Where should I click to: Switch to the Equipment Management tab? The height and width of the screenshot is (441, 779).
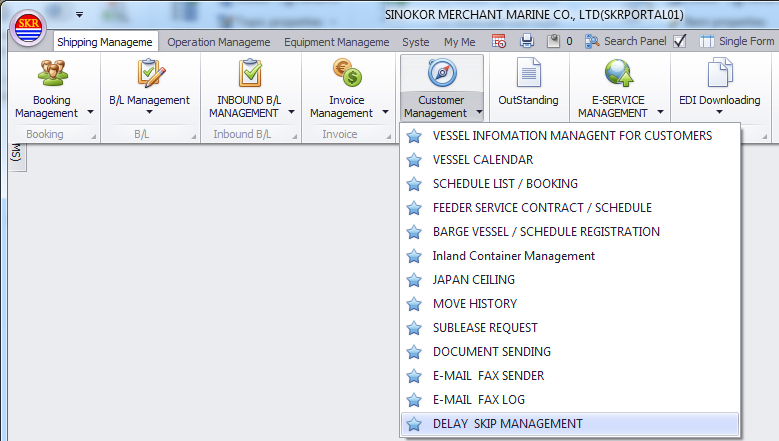click(336, 42)
